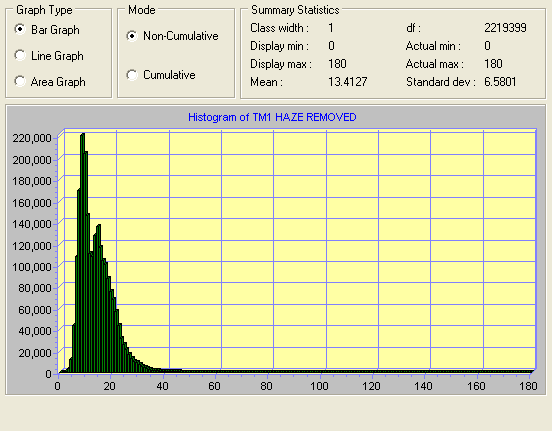This screenshot has height=431, width=552.
Task: Click the Display min value 0
Action: pos(331,46)
